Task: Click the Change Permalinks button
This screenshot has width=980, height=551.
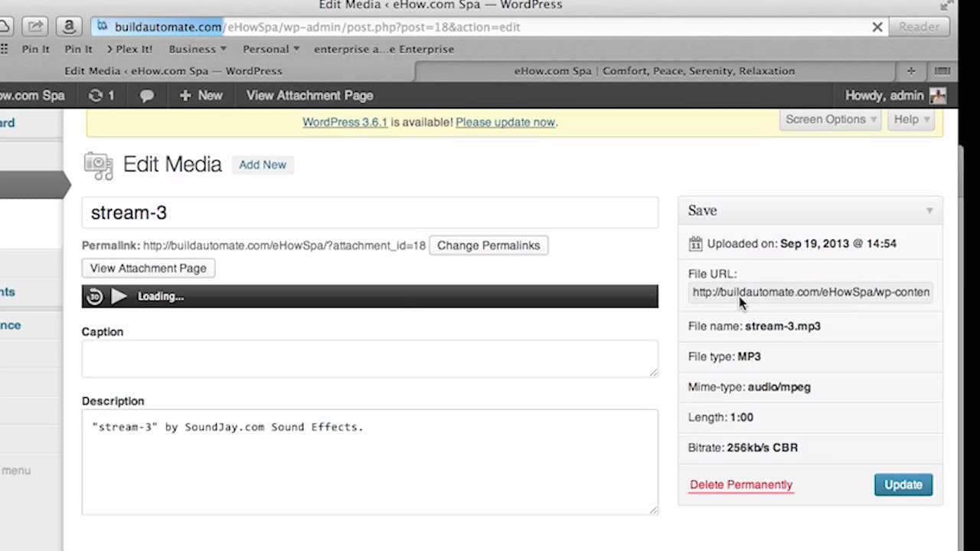Action: coord(488,246)
